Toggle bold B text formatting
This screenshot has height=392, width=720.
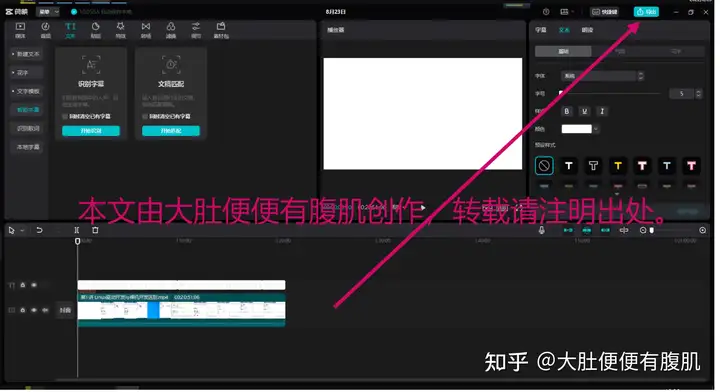pyautogui.click(x=567, y=111)
